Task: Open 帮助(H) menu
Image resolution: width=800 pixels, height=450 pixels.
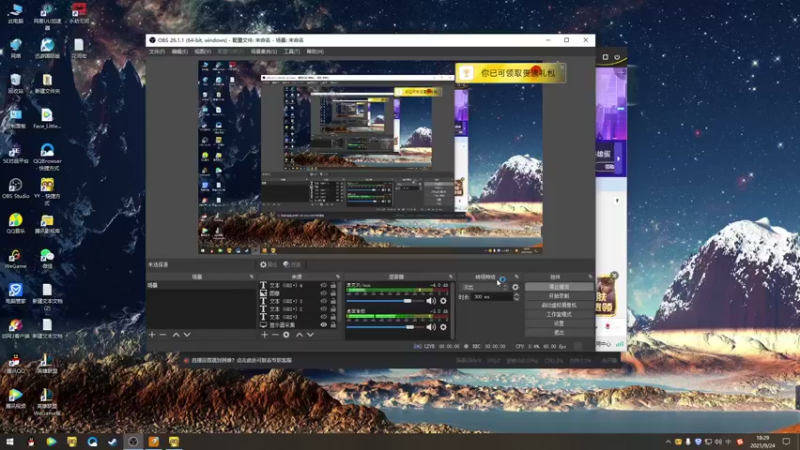Action: click(315, 52)
